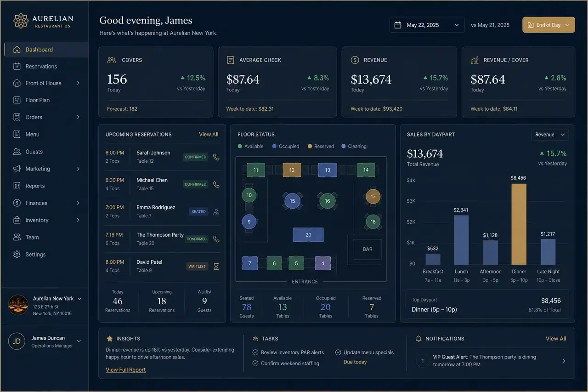Image resolution: width=588 pixels, height=392 pixels.
Task: Select the gold Dinner bar in the chart
Action: (519, 224)
